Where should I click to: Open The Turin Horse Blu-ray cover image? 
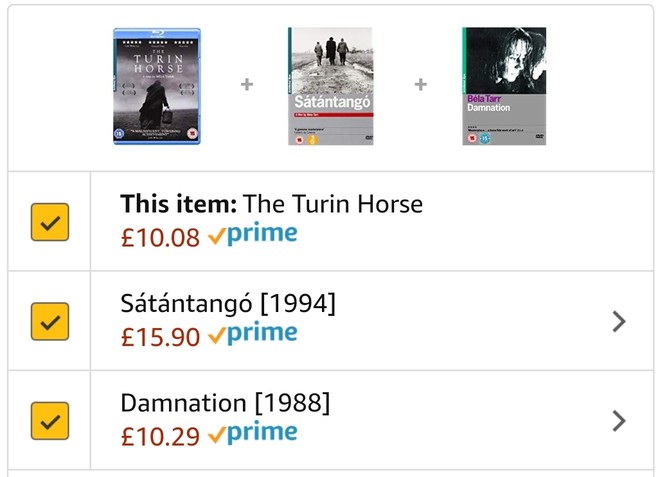[x=156, y=87]
